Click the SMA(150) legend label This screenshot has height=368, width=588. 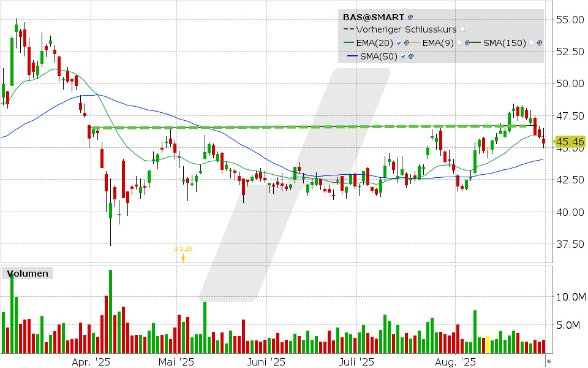tap(505, 43)
